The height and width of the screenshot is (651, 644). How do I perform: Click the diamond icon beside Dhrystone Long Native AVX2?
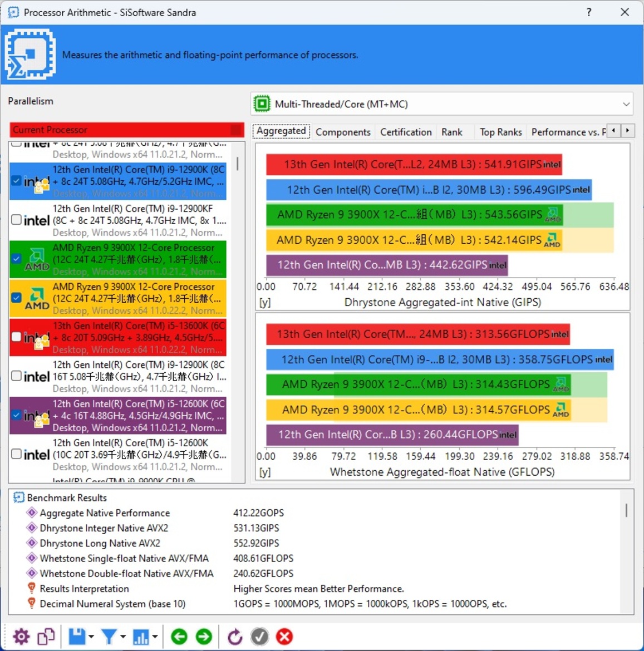click(32, 543)
